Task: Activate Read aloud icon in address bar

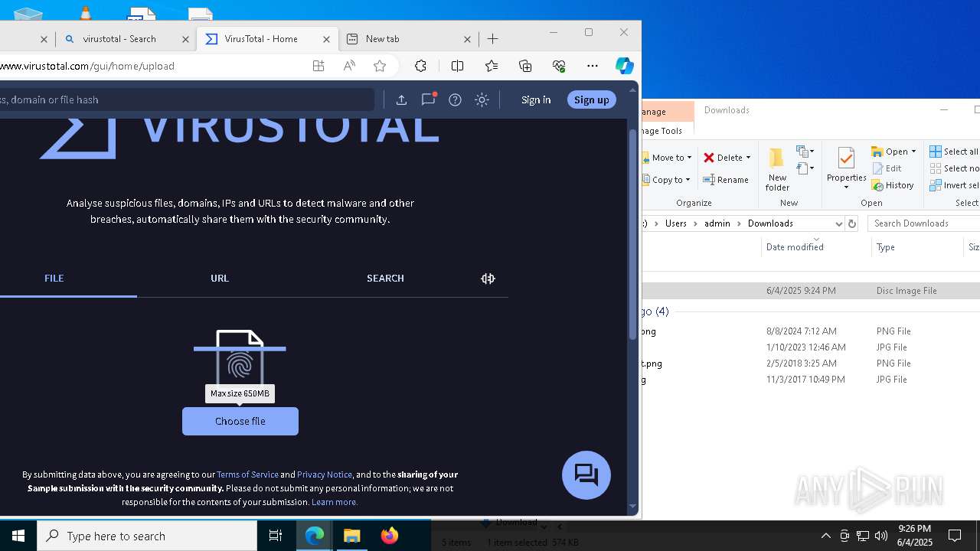Action: click(349, 66)
